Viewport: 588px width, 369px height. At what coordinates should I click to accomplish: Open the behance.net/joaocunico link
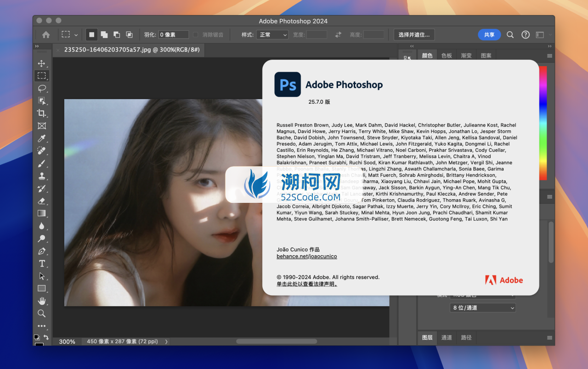point(307,256)
